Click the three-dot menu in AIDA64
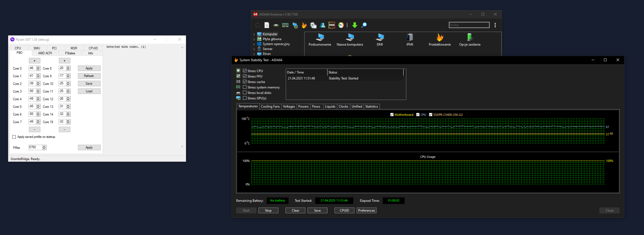Image resolution: width=644 pixels, height=235 pixels. click(495, 25)
